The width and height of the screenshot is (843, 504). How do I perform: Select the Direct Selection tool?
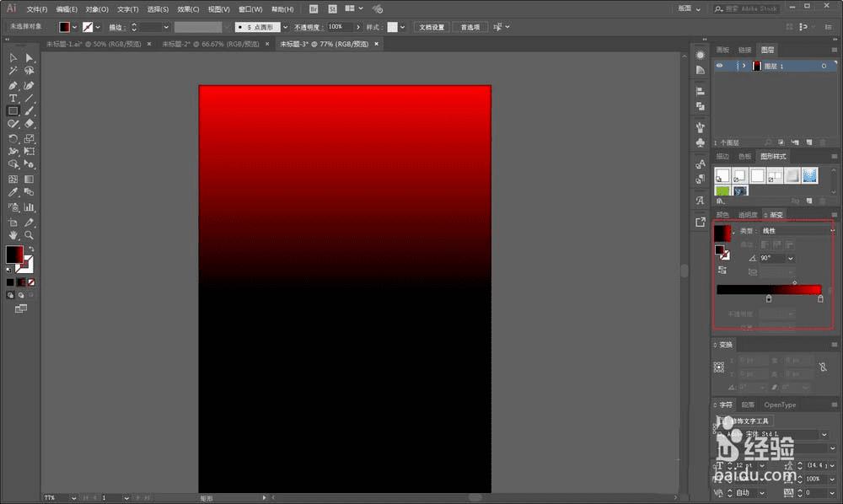(x=29, y=57)
